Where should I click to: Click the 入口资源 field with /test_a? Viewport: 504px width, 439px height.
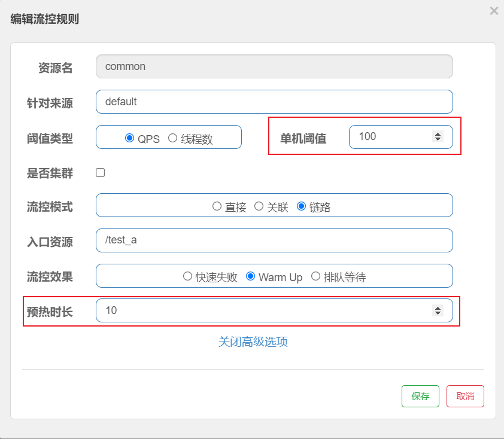click(274, 240)
